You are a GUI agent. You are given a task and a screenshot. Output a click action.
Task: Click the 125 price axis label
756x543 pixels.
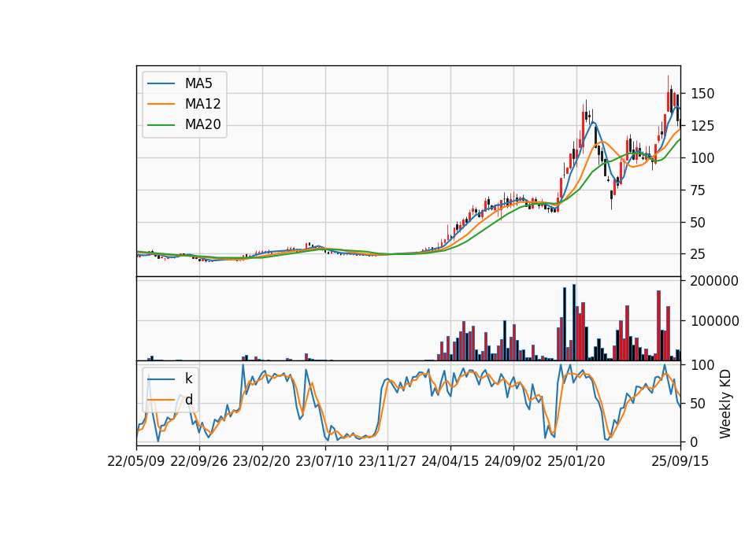pyautogui.click(x=702, y=126)
